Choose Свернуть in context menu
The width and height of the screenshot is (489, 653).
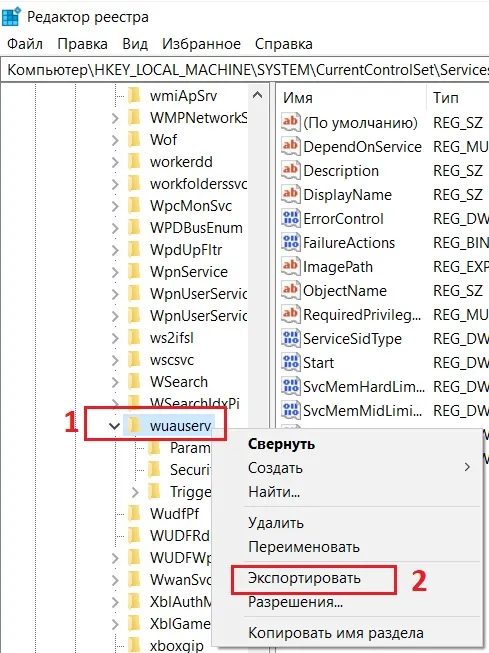point(282,444)
